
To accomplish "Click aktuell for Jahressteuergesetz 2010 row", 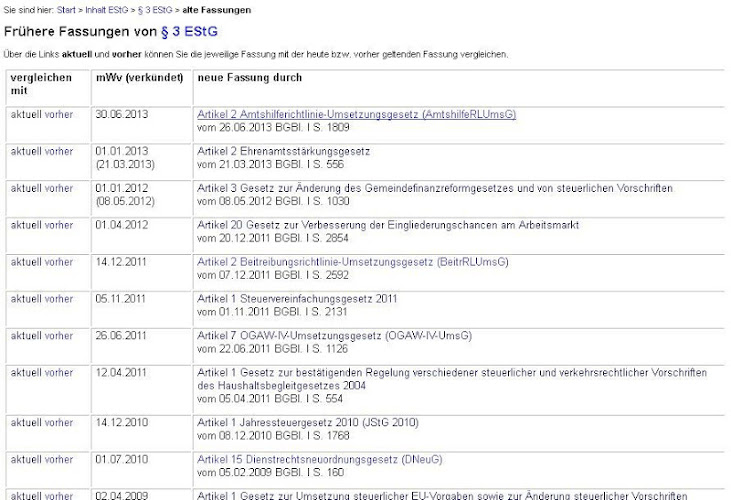I will point(26,423).
